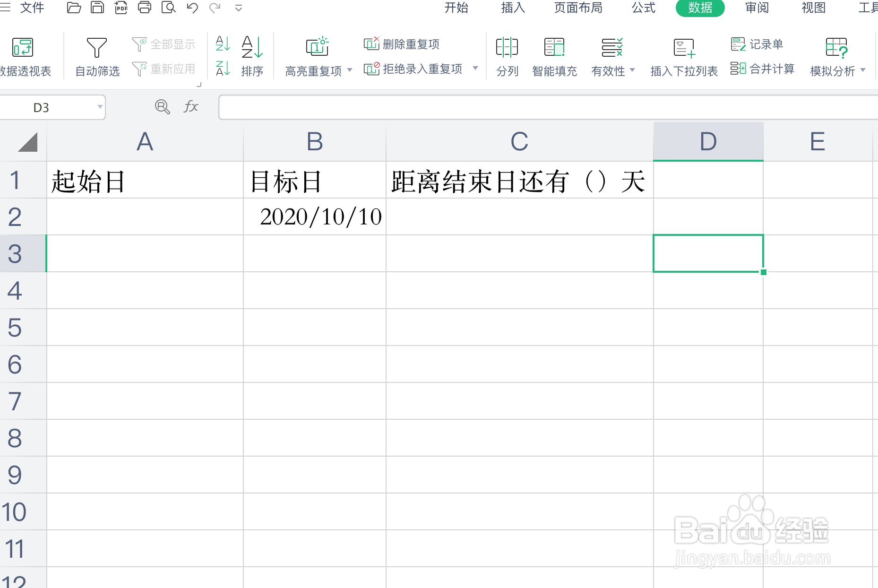878x588 pixels.
Task: Switch to the 页面布局 tab
Action: point(578,8)
